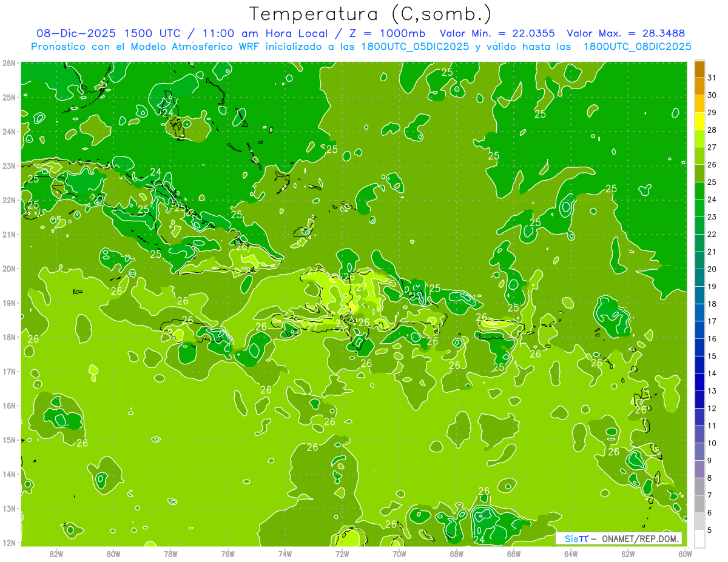
Task: Click the 'ONAMET/REP.DOM.' credit label
Action: 639,538
